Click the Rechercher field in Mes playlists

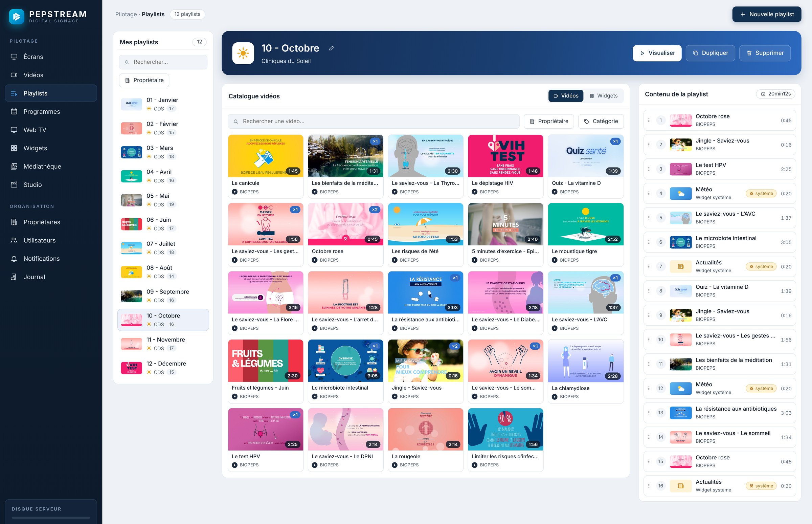click(x=163, y=62)
